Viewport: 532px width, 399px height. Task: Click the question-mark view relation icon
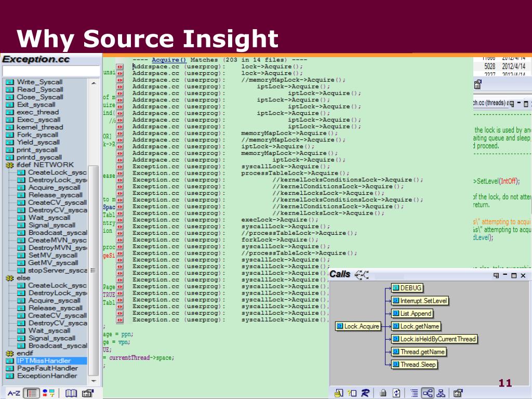[352, 393]
